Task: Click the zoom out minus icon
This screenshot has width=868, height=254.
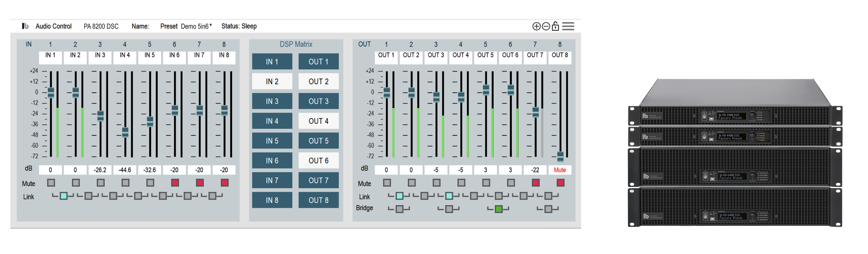Action: click(x=546, y=26)
